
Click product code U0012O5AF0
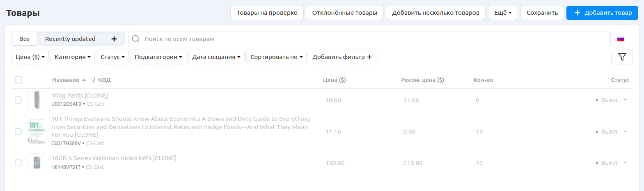click(66, 104)
